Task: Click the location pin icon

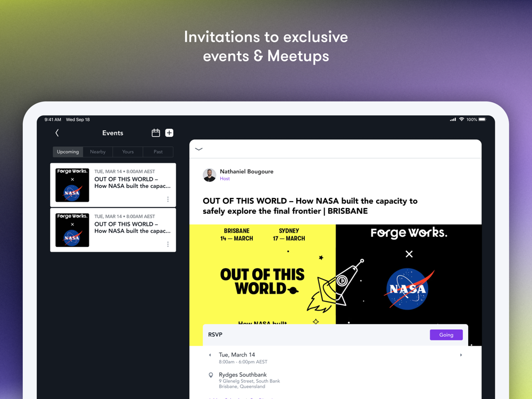Action: 211,375
